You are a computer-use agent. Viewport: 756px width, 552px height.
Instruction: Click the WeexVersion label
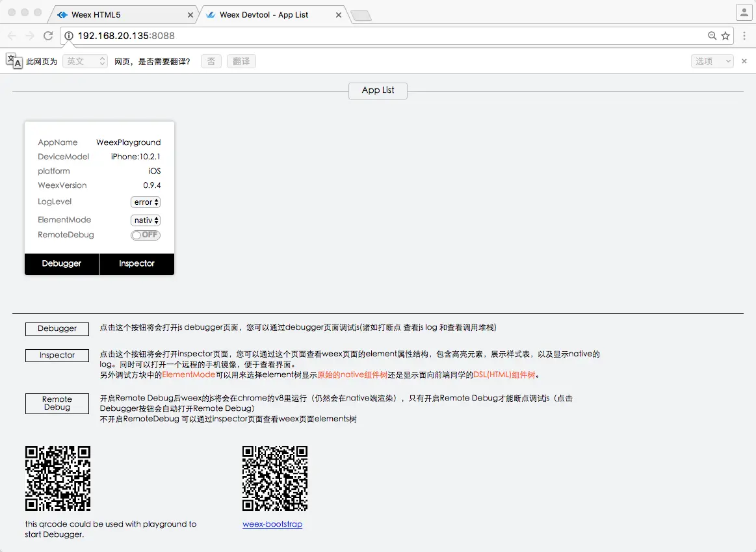62,185
